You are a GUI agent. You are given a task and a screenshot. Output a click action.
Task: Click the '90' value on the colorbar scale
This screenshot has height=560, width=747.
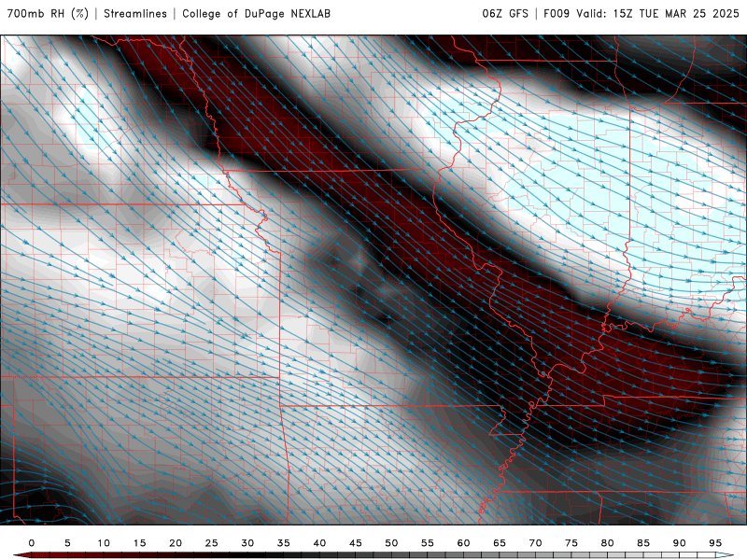(680, 543)
